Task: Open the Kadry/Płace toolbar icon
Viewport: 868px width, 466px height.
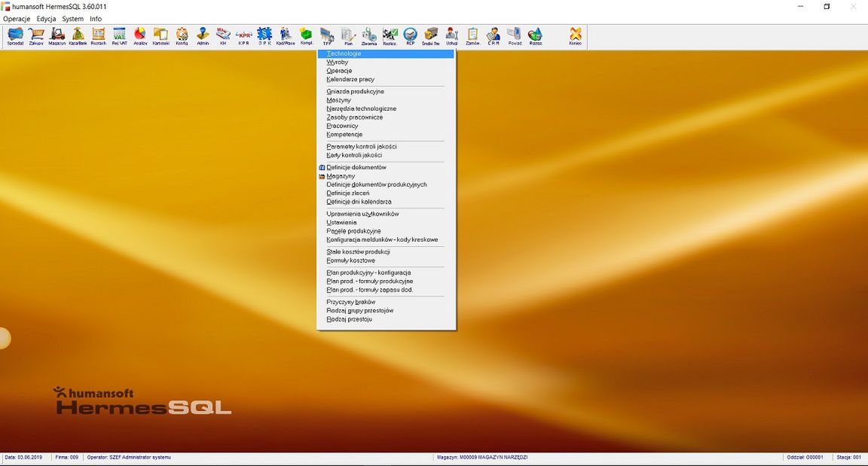Action: [x=286, y=36]
